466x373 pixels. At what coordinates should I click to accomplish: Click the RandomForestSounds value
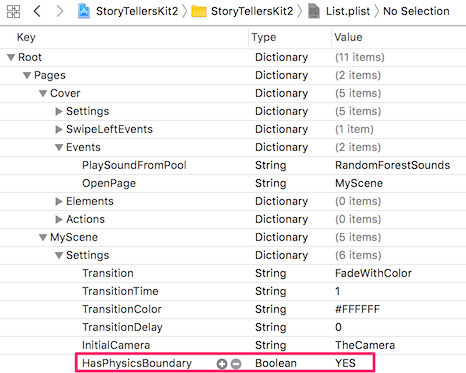(393, 165)
